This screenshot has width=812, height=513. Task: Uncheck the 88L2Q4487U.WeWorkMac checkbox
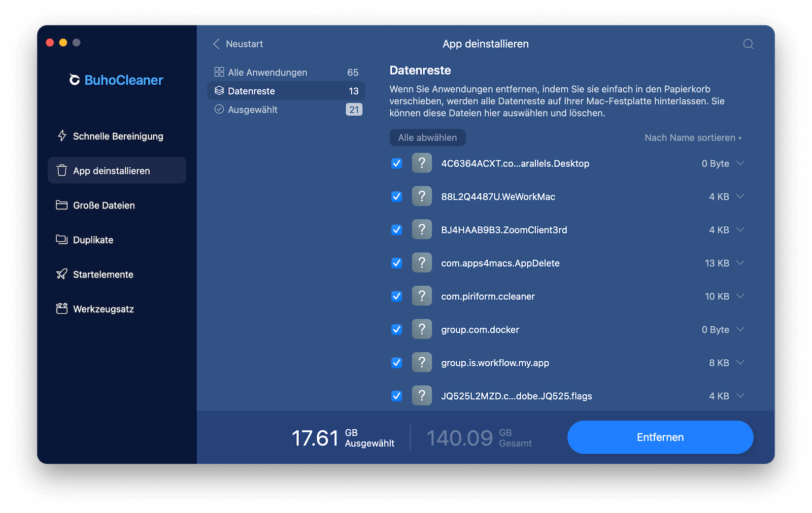(x=397, y=196)
